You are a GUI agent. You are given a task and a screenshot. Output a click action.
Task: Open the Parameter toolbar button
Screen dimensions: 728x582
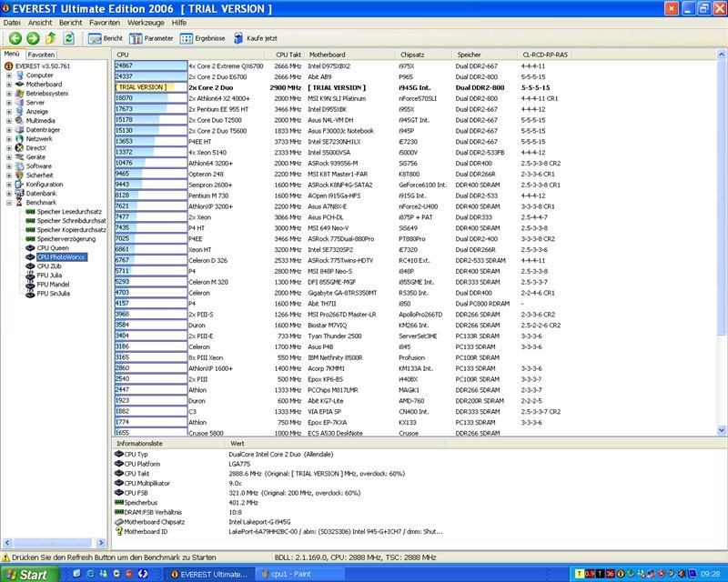(151, 38)
